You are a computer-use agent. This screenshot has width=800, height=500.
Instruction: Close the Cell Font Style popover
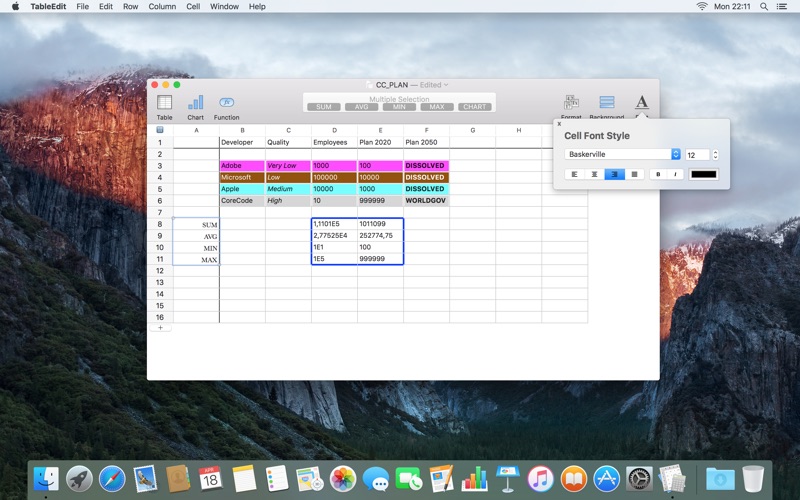click(x=559, y=124)
